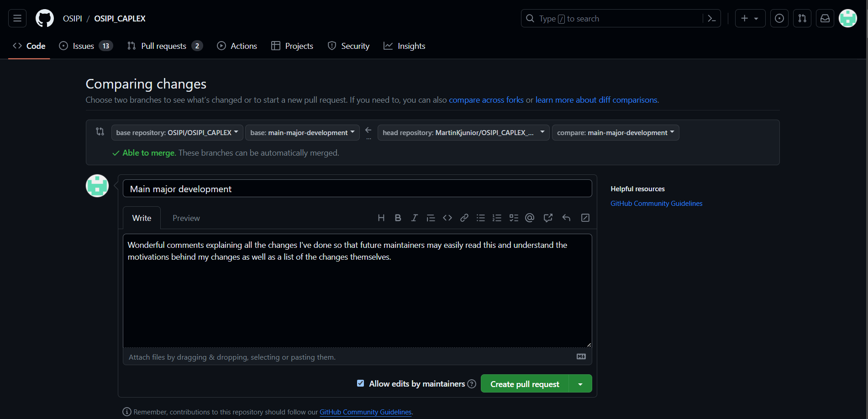Image resolution: width=868 pixels, height=419 pixels.
Task: Apply bold formatting in the comment toolbar
Action: click(398, 218)
